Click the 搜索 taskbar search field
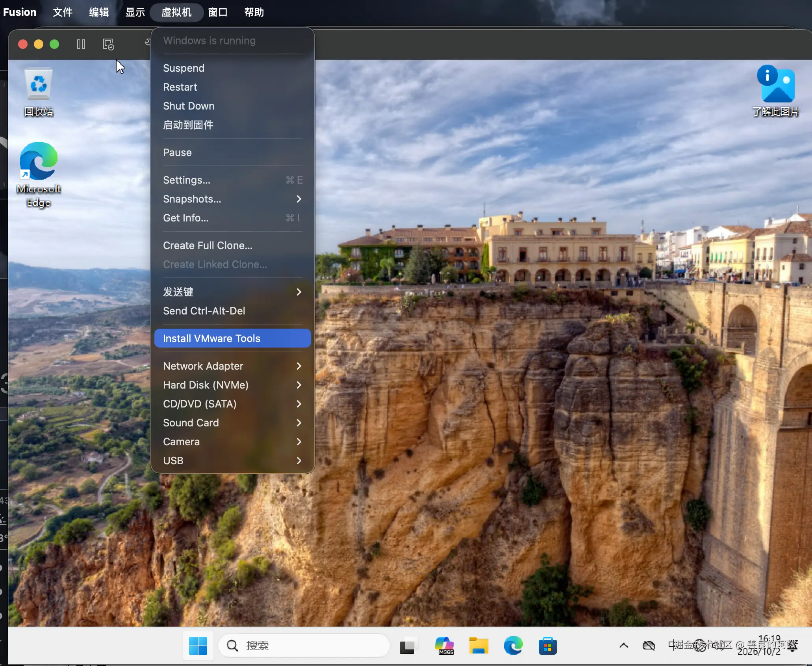 (x=304, y=646)
